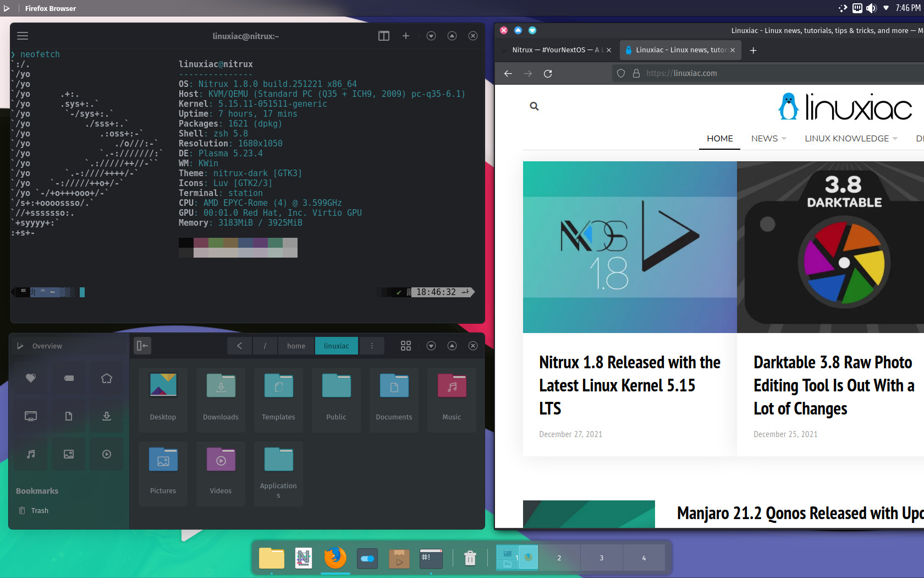The image size is (924, 578).
Task: Open the Manjaro 21.2 Qonos article headline
Action: [800, 513]
